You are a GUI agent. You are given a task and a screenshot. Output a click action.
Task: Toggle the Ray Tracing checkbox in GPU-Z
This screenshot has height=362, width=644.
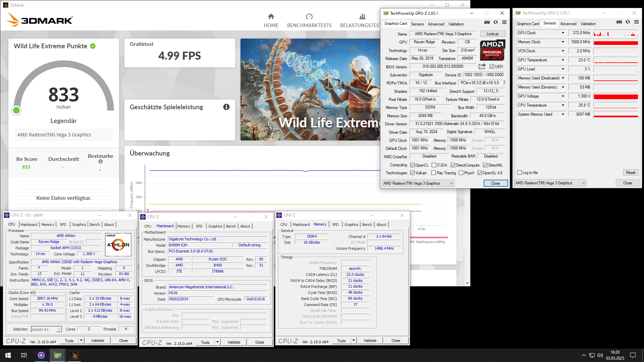click(x=433, y=173)
